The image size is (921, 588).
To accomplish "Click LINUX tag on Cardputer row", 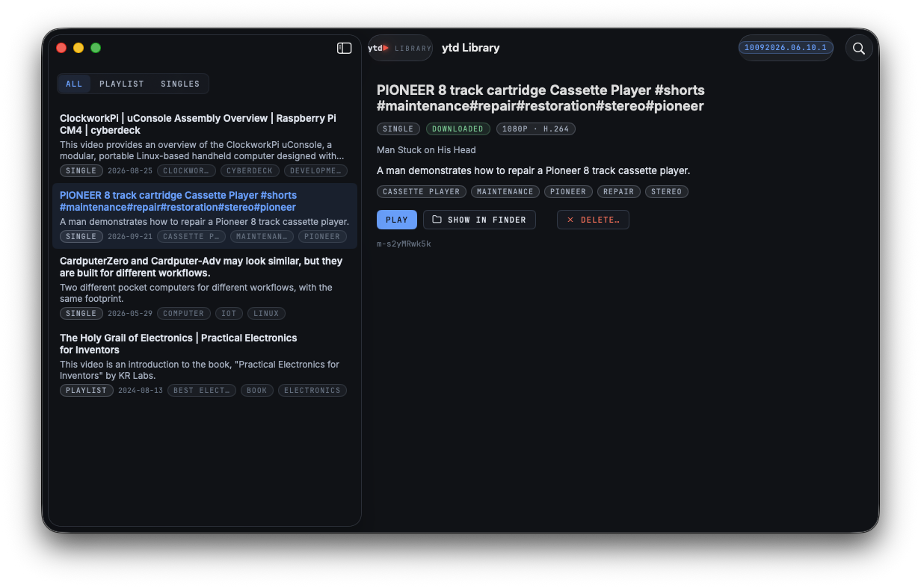I will 266,314.
